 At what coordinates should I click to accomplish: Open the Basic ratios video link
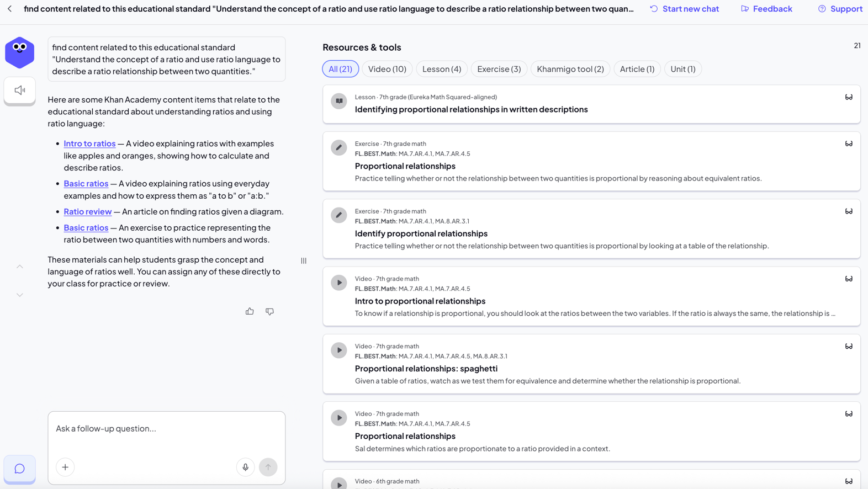click(x=86, y=183)
